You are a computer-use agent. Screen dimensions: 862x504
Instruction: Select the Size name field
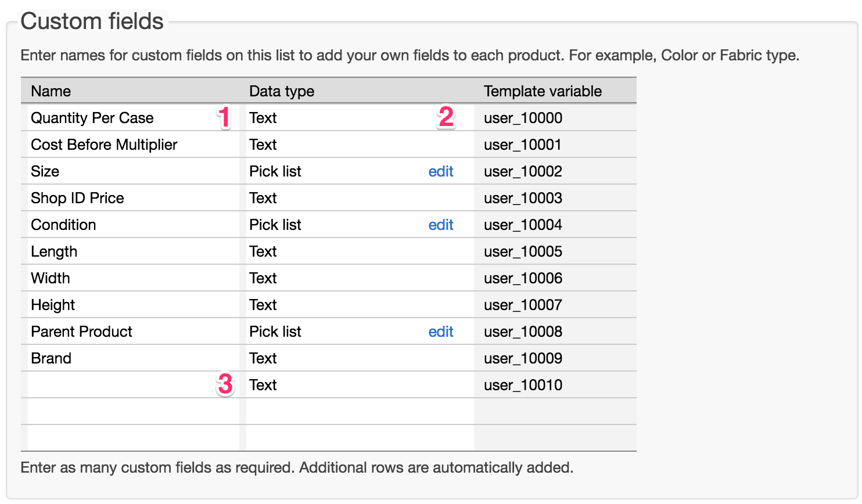point(134,171)
